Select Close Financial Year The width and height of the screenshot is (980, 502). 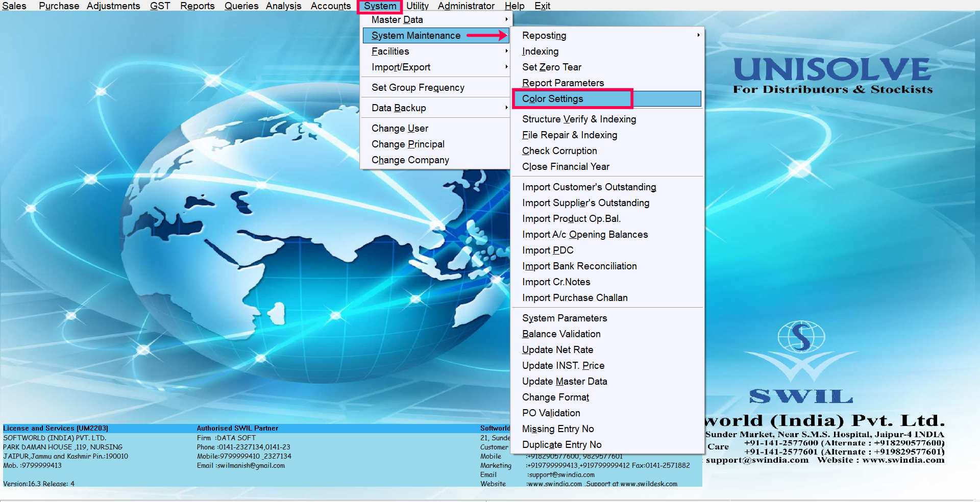[607, 167]
